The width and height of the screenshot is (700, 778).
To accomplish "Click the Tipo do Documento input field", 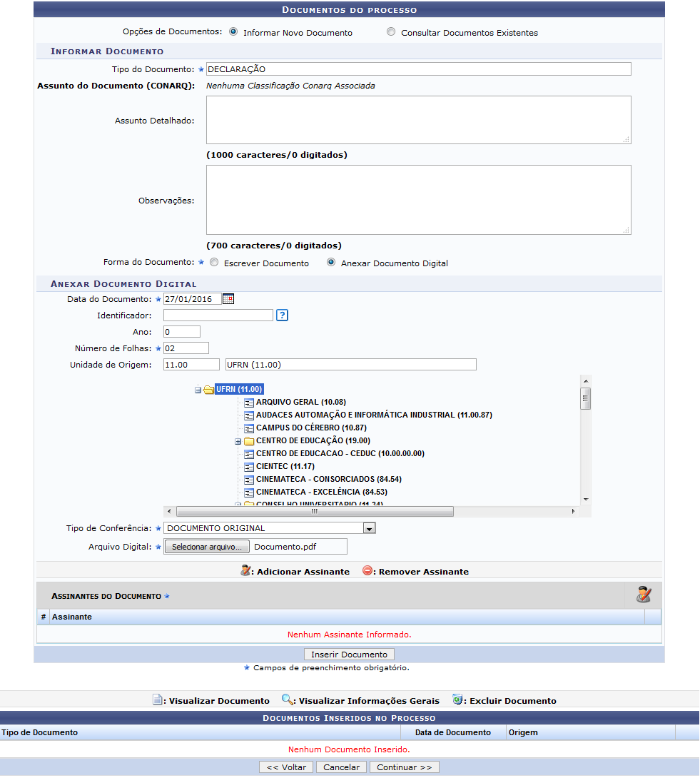I will coord(419,69).
